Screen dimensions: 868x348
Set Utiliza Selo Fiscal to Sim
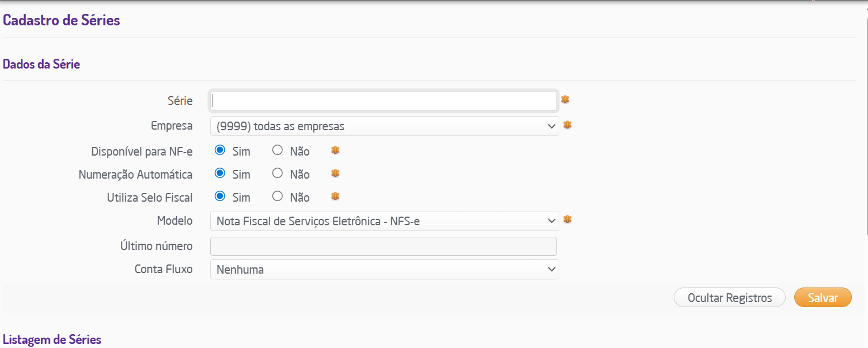click(219, 196)
